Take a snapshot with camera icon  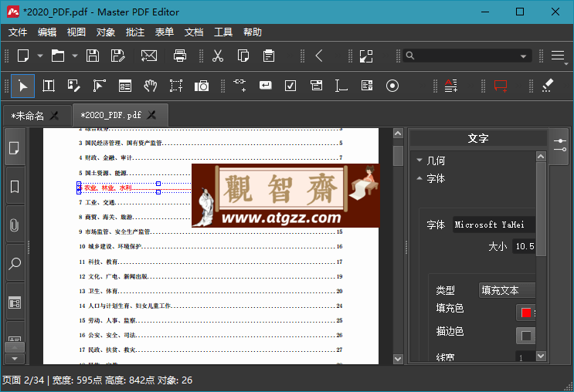[x=202, y=86]
